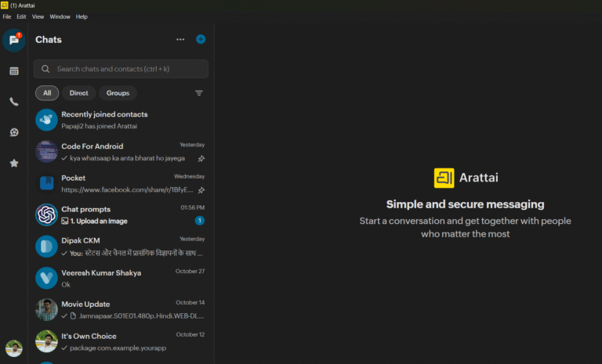602x364 pixels.
Task: Click the pin icon on Code For Android chat
Action: coord(201,158)
